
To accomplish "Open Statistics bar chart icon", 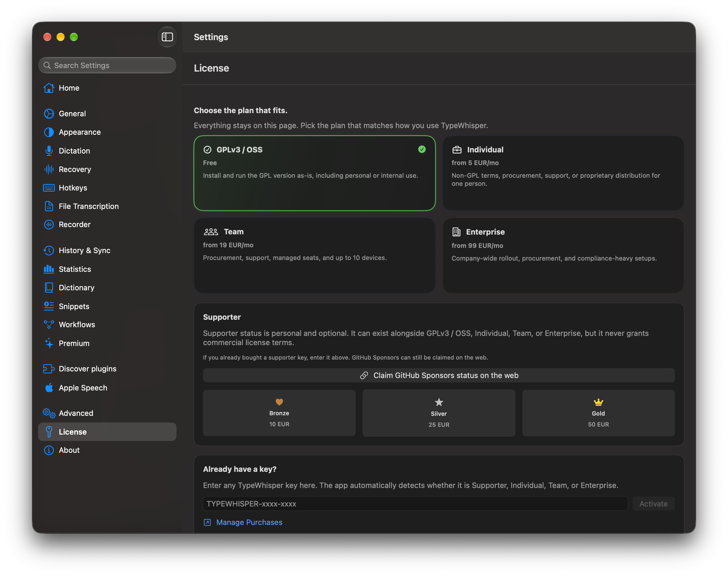I will pos(49,269).
